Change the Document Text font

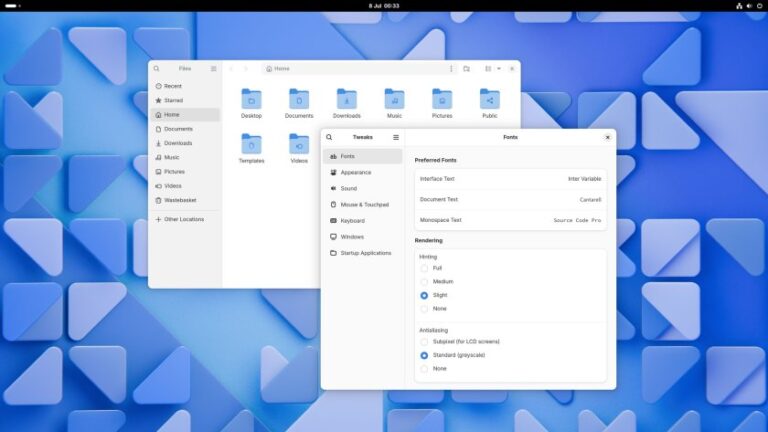coord(510,199)
